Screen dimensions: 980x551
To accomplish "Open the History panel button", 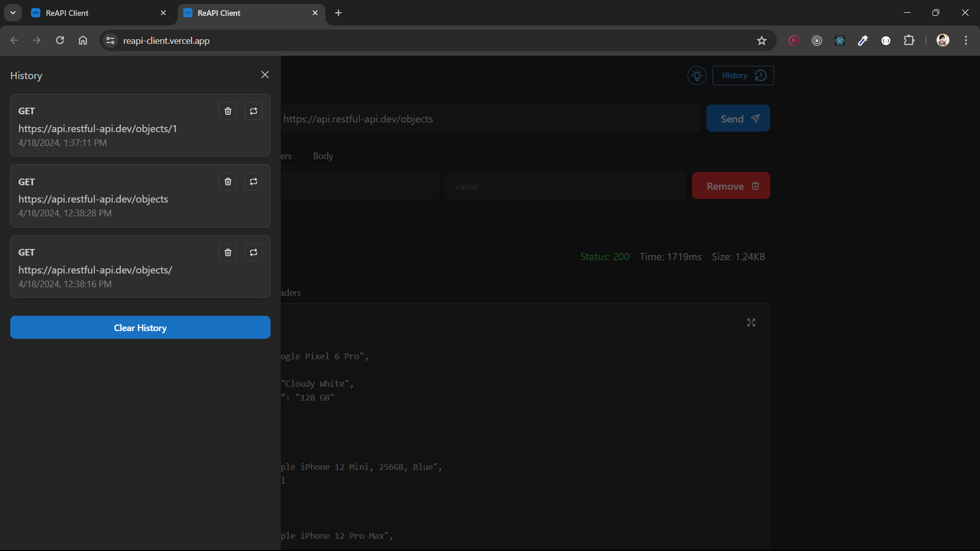I will click(743, 75).
